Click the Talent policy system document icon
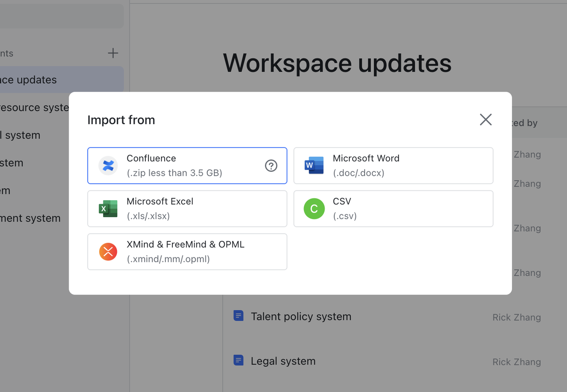This screenshot has height=392, width=567. [238, 316]
